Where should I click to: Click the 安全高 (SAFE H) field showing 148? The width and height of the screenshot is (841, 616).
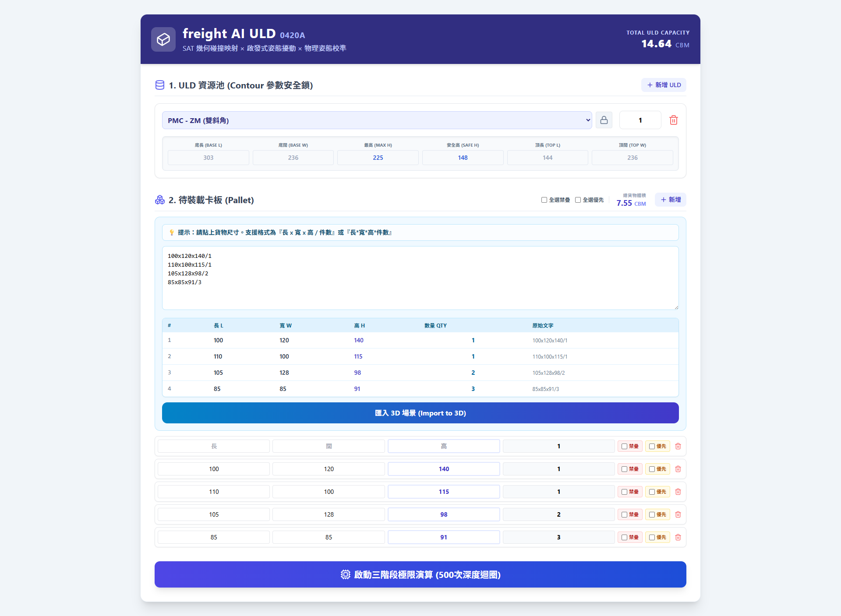point(463,158)
